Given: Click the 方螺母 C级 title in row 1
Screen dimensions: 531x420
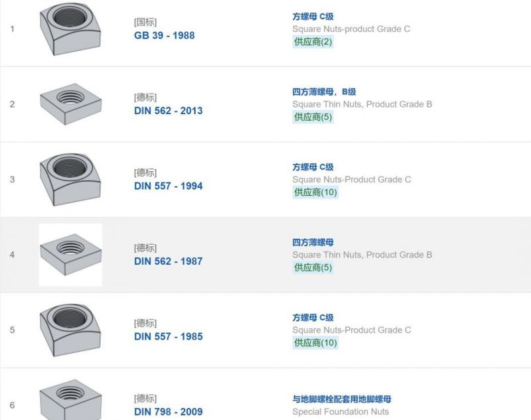Looking at the screenshot, I should tap(313, 16).
